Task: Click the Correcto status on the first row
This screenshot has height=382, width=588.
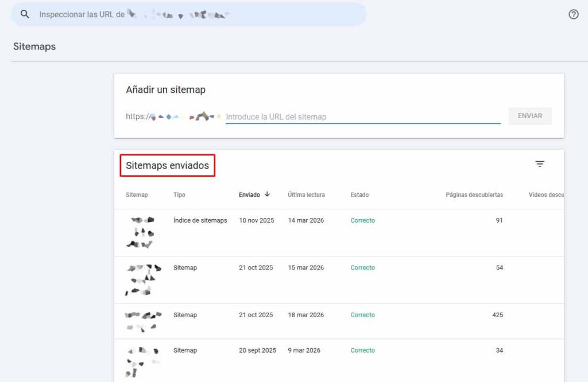Action: (x=362, y=220)
